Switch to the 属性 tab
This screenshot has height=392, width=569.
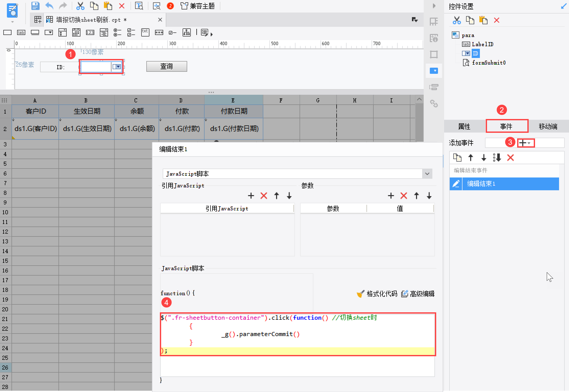pos(464,126)
